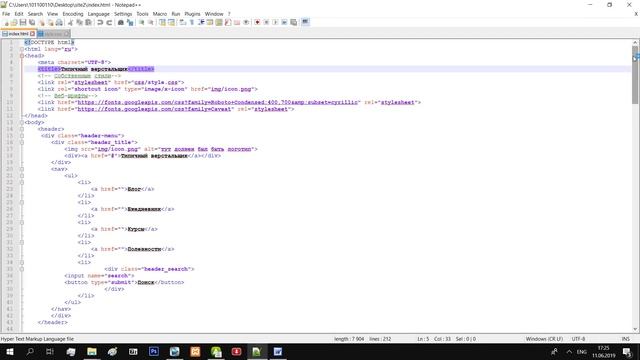Collapse the header-menu div fold on line 15

pos(22,136)
